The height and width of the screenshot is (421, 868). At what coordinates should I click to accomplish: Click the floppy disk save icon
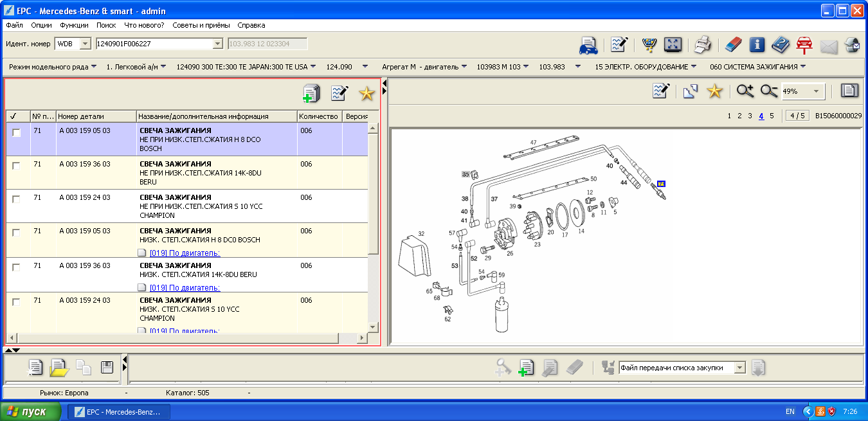(107, 368)
